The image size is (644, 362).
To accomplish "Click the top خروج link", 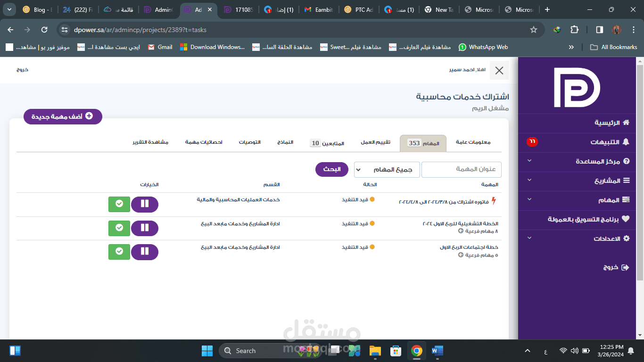I will (23, 69).
